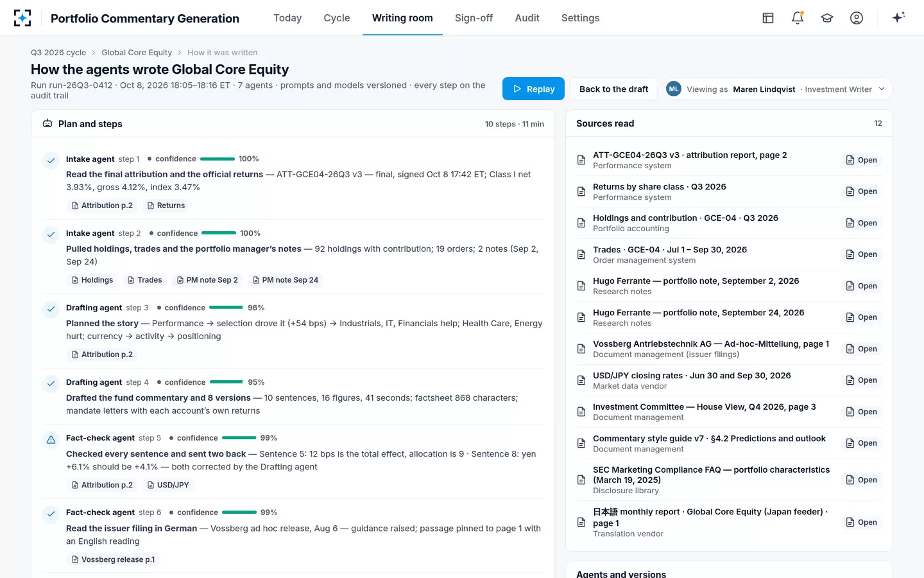Click the step 1 checkmark status icon
Viewport: 924px width, 578px height.
(51, 161)
